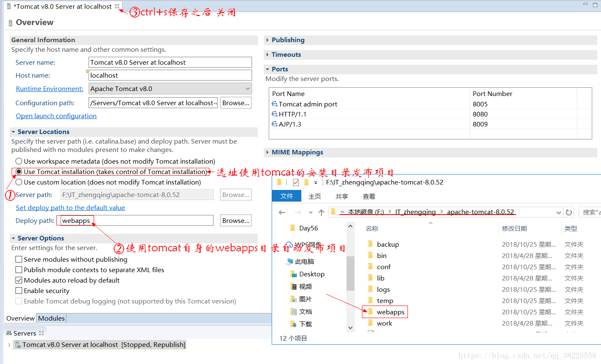Open 图片 in navigation pane
The image size is (601, 364).
tap(301, 299)
